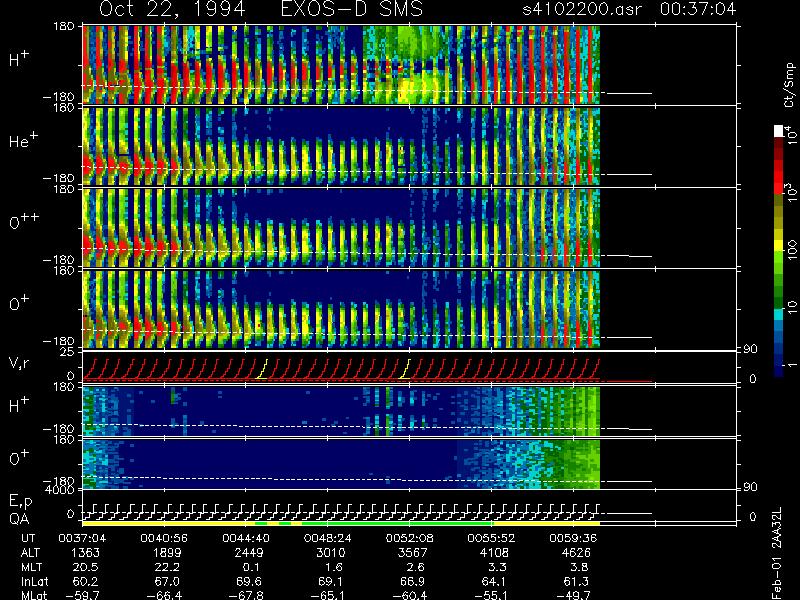Click the ALT value '4108'

coord(494,553)
